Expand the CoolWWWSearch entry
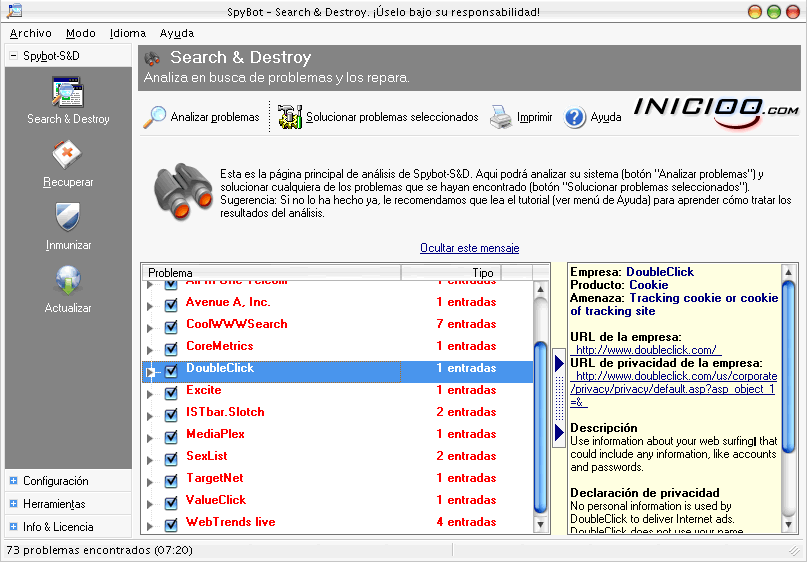 [x=150, y=328]
